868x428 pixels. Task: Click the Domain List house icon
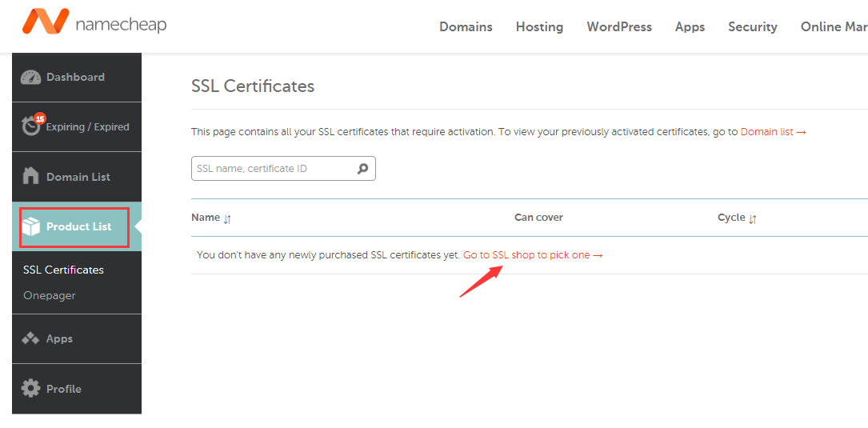point(30,176)
